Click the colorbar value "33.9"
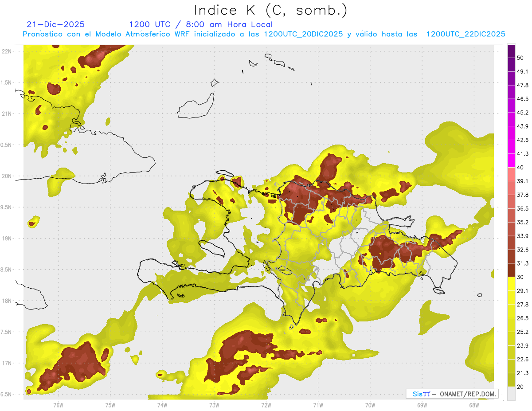The image size is (532, 411). click(523, 236)
